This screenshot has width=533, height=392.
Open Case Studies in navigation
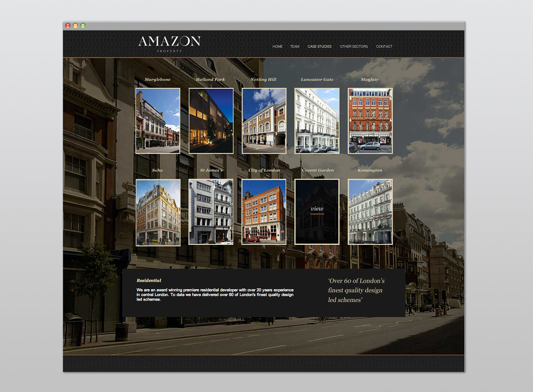(x=320, y=47)
